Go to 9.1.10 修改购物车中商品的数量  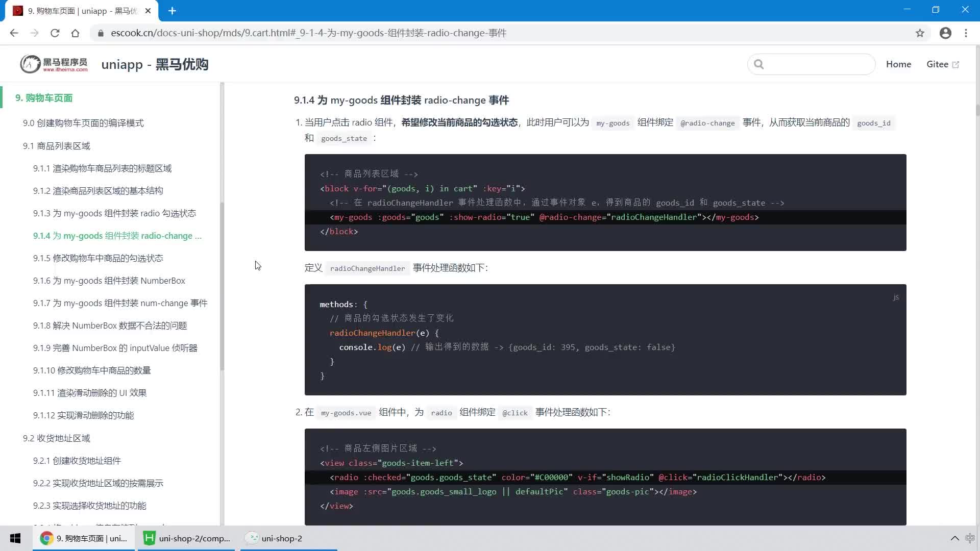(x=92, y=370)
